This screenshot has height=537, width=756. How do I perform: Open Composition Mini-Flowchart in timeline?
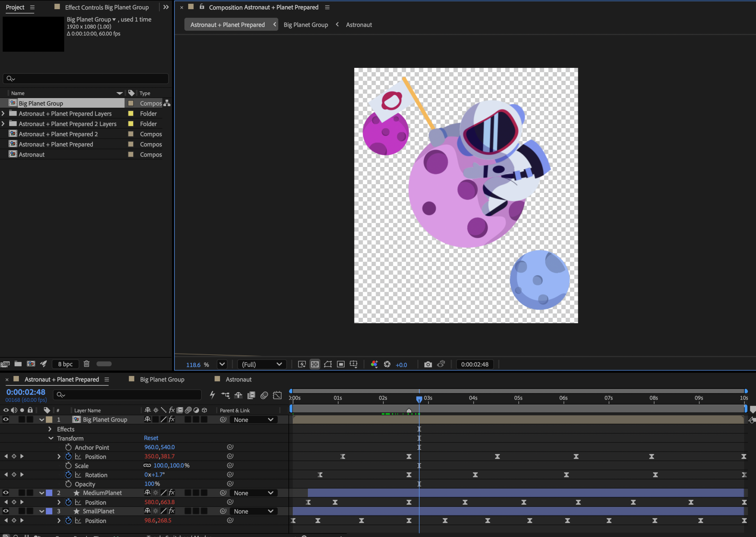225,395
